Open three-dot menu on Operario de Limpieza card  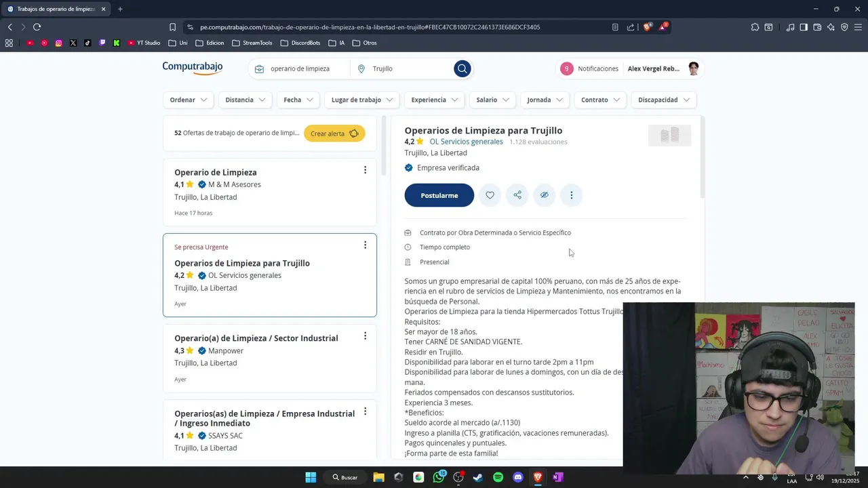tap(365, 170)
